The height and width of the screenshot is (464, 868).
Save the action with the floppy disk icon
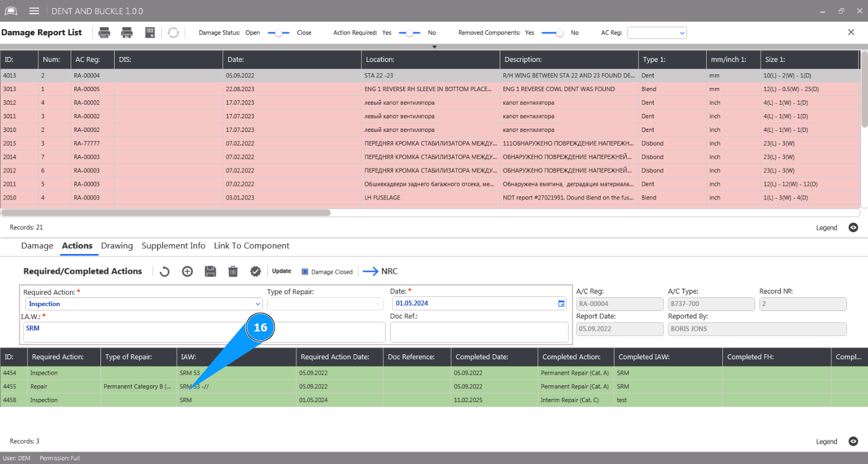pyautogui.click(x=210, y=271)
